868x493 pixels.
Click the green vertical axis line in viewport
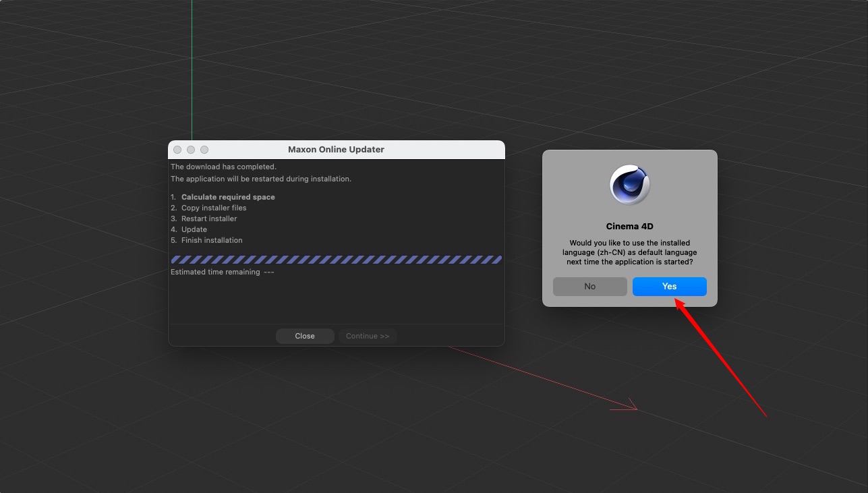click(192, 67)
